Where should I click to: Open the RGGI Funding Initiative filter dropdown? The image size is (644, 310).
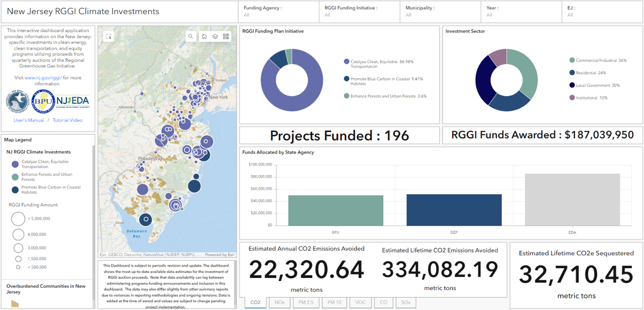pos(359,11)
